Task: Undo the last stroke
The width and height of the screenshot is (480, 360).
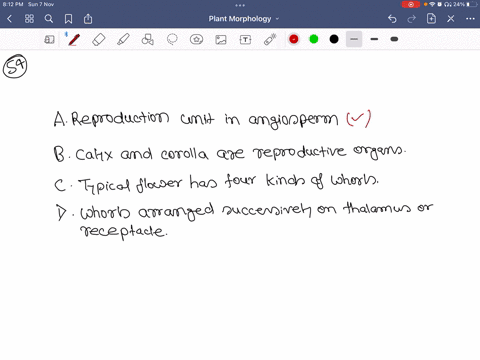Action: coord(392,19)
